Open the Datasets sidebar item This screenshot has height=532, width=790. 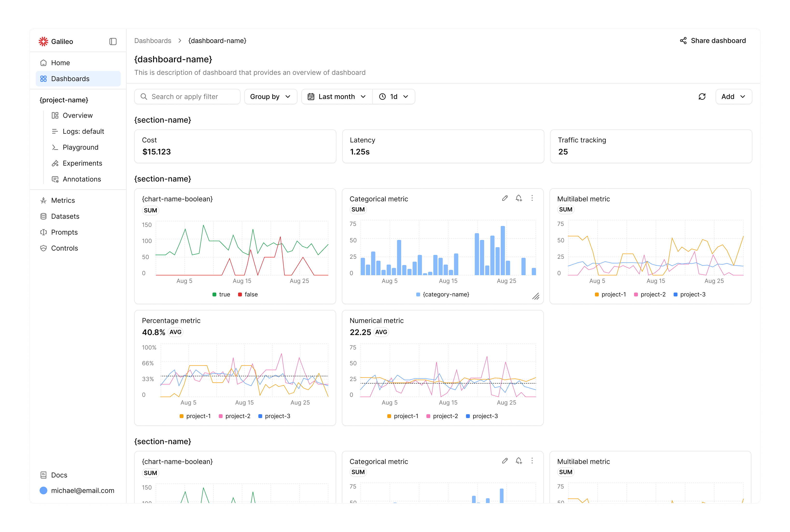coord(65,217)
